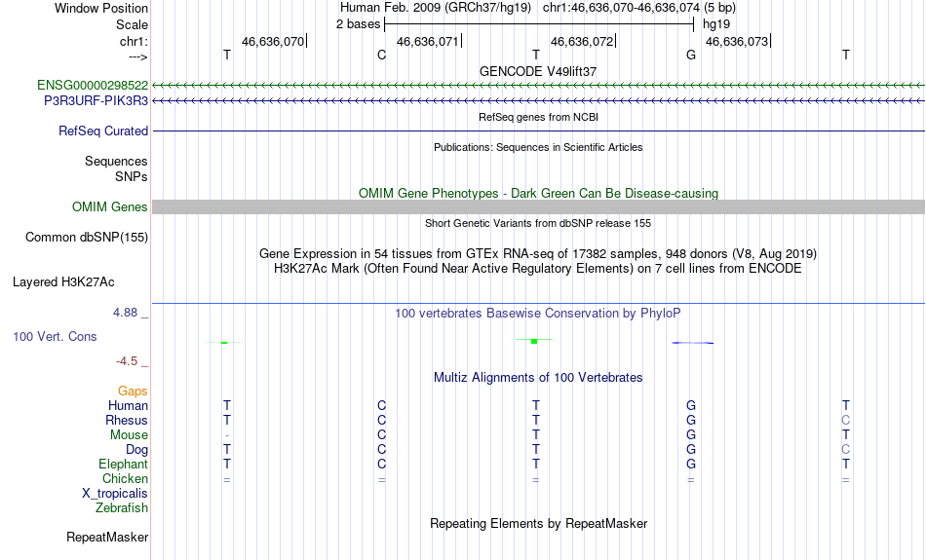Select the Elephant species label

click(x=123, y=464)
